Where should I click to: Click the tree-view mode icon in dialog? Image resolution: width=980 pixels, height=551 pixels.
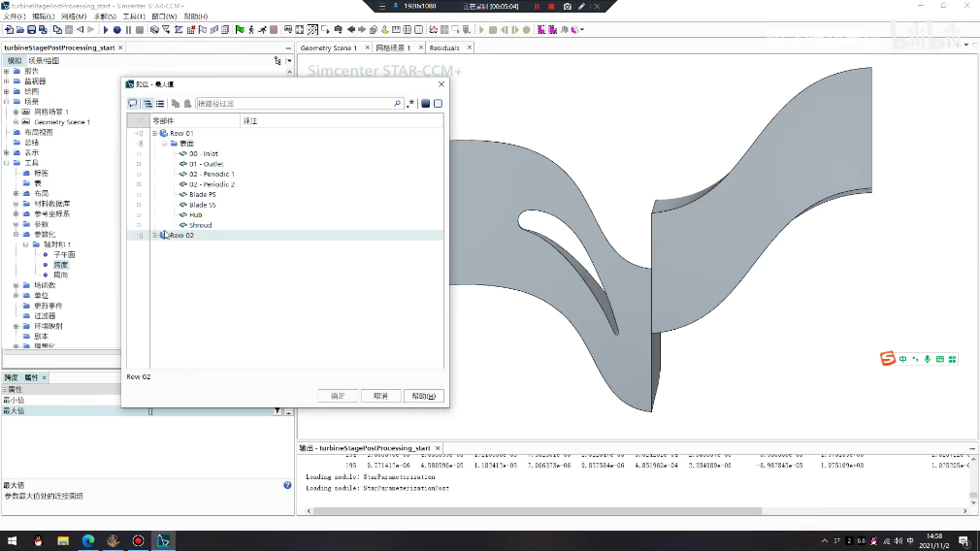(x=148, y=103)
